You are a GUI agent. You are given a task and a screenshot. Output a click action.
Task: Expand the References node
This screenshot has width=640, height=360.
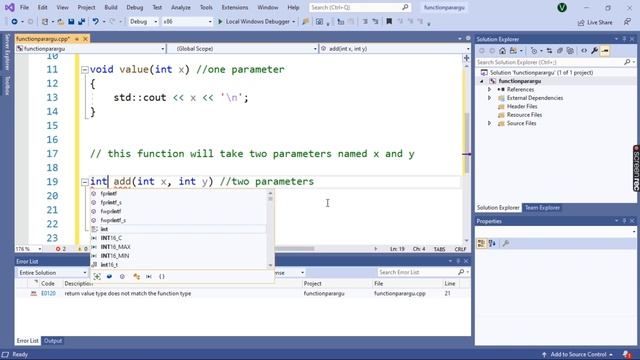pos(489,89)
